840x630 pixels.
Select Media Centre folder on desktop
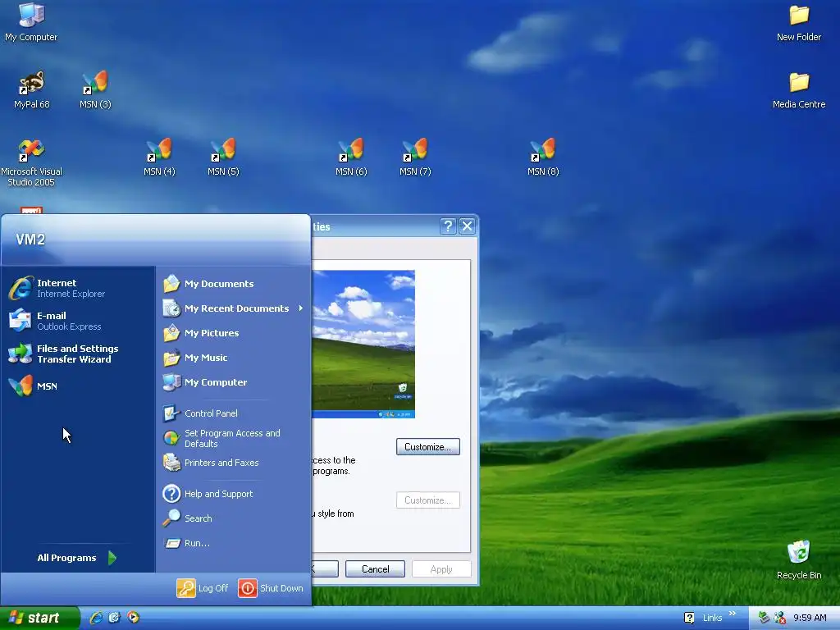(x=799, y=90)
